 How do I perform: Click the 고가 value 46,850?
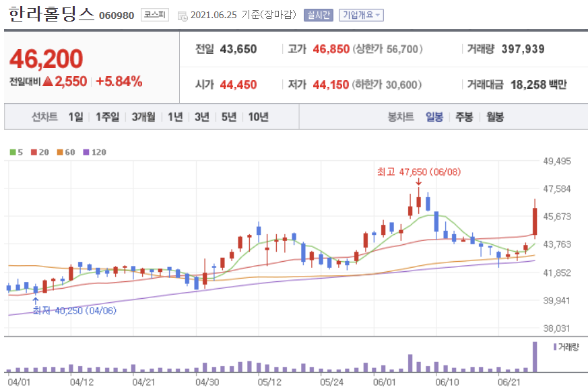331,49
